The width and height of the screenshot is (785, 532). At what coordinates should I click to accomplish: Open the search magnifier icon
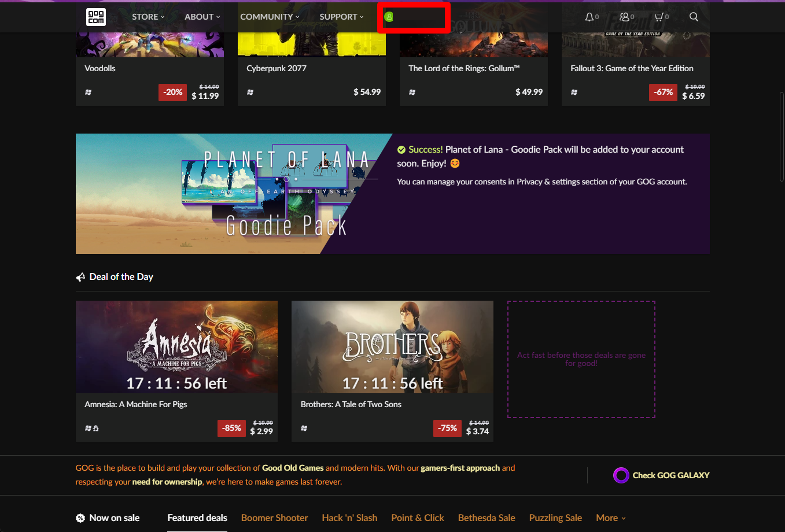pos(694,17)
